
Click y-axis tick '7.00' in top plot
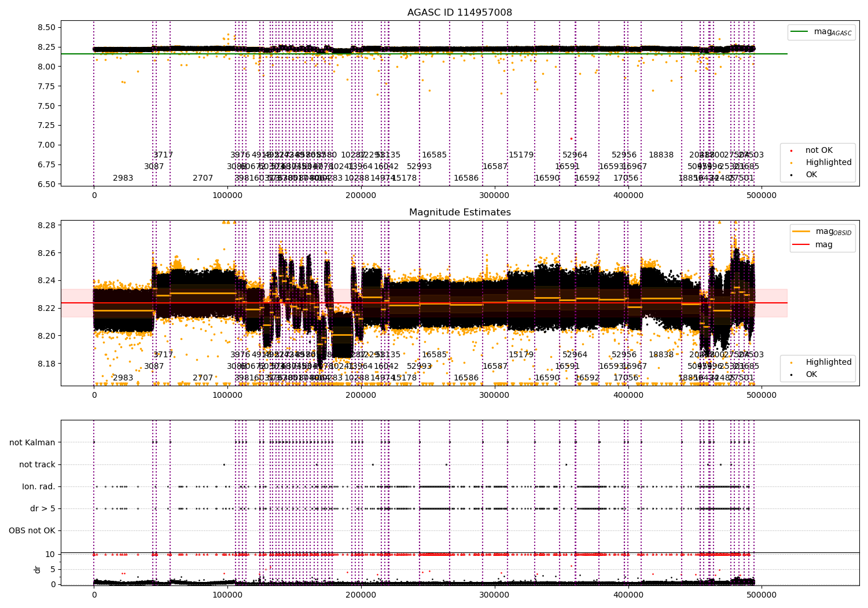[x=46, y=145]
